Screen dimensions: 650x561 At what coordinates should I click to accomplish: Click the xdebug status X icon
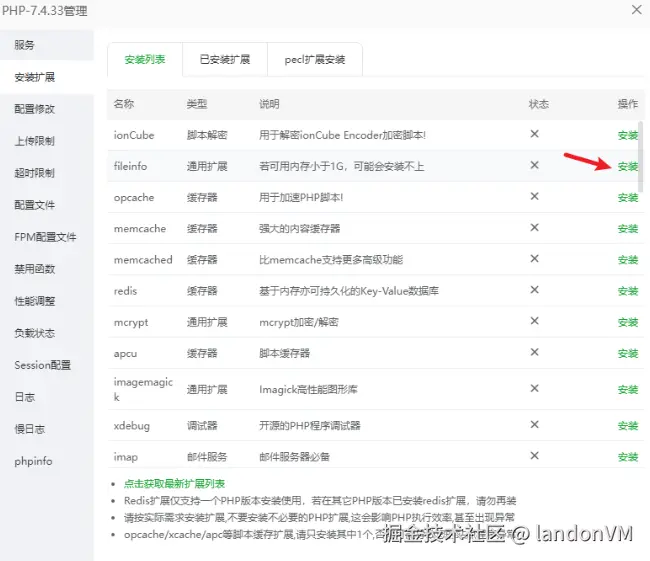[535, 424]
